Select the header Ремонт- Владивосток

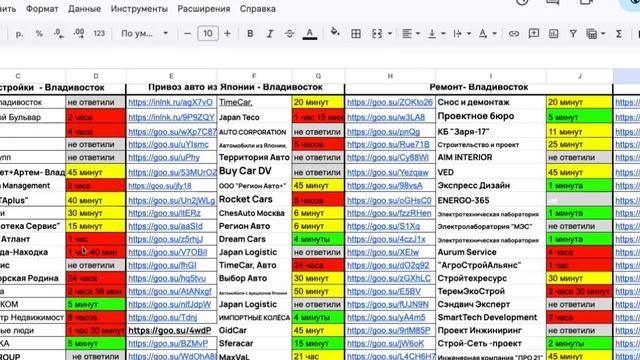pyautogui.click(x=479, y=87)
